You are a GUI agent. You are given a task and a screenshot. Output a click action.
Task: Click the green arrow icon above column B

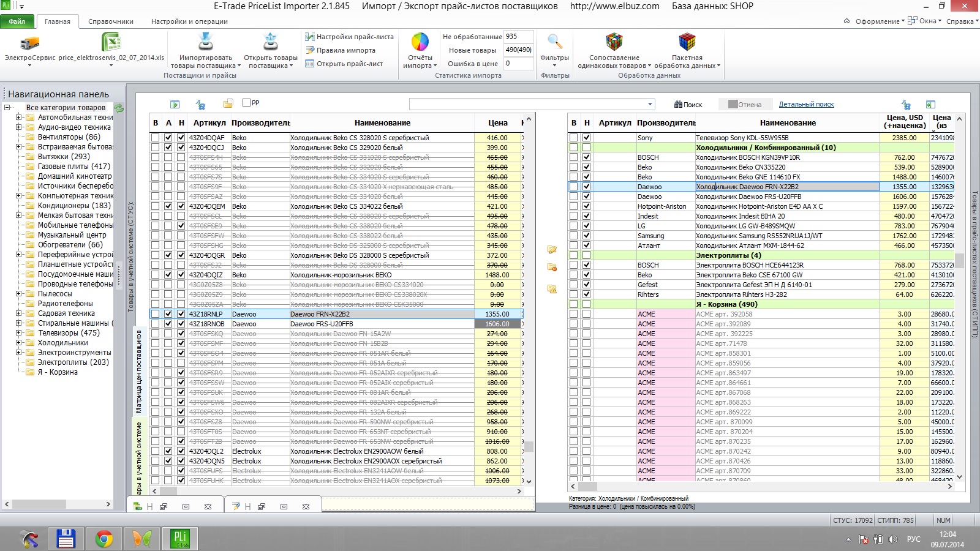pos(175,104)
